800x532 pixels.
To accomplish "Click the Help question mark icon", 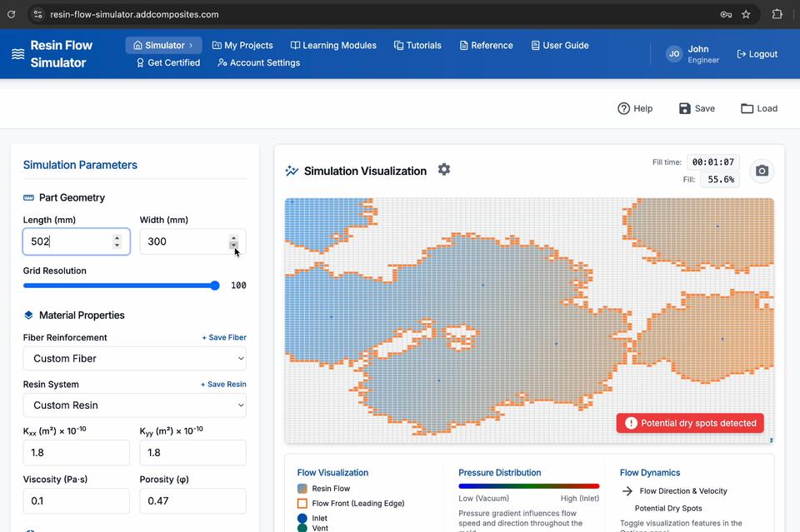I will click(x=623, y=108).
